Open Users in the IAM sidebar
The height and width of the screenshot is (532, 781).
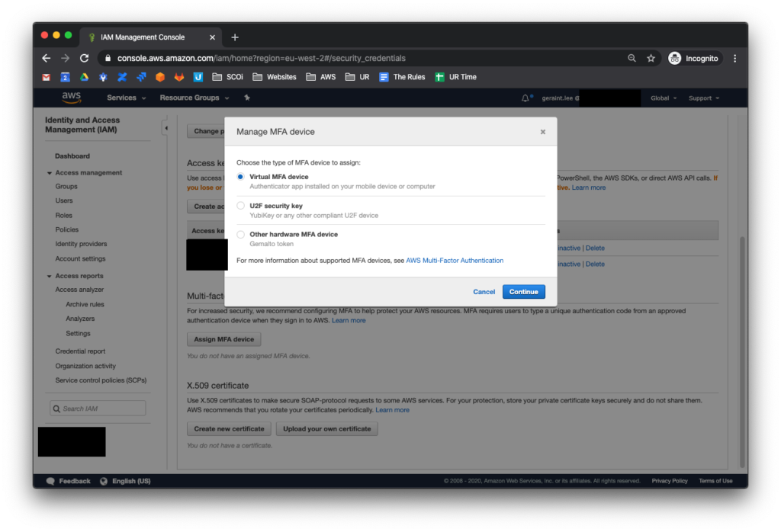(64, 200)
